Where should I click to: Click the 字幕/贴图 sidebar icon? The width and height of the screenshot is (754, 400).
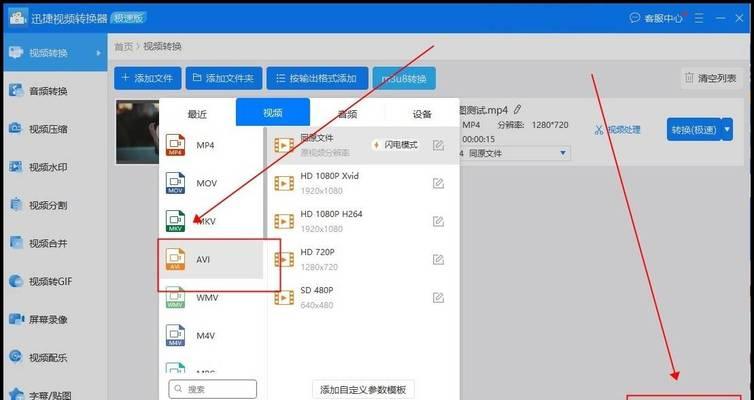(16, 394)
